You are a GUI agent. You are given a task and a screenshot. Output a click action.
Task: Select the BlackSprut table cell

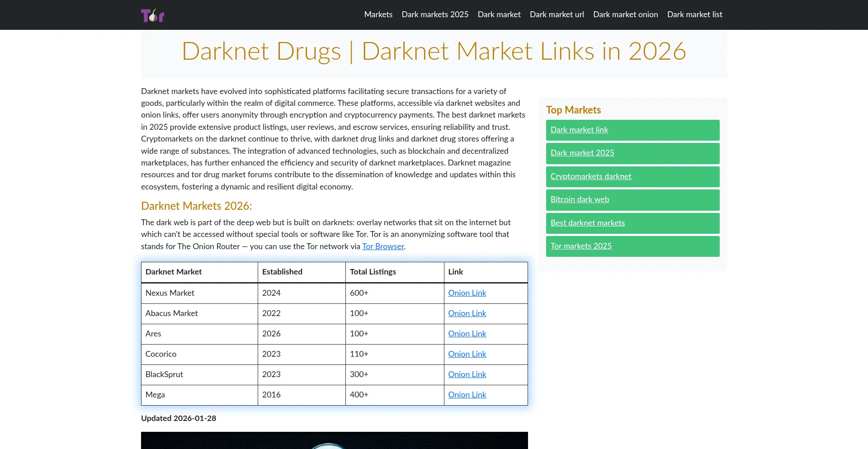(199, 375)
